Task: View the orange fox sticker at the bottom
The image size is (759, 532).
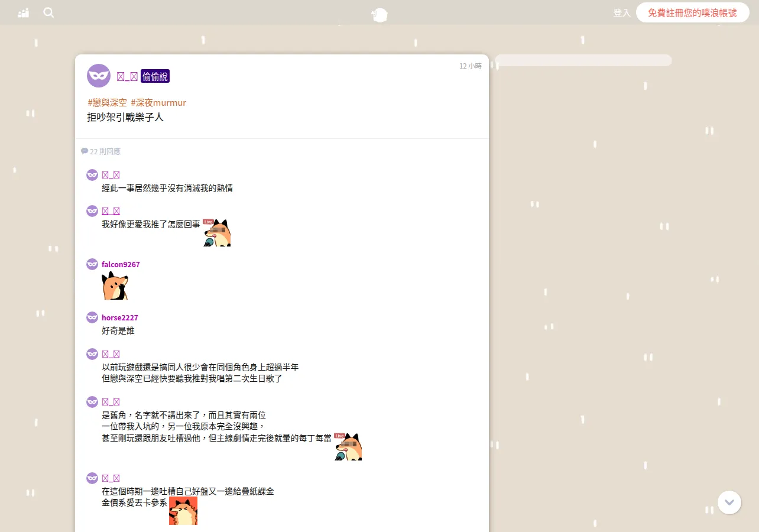Action: tap(183, 511)
